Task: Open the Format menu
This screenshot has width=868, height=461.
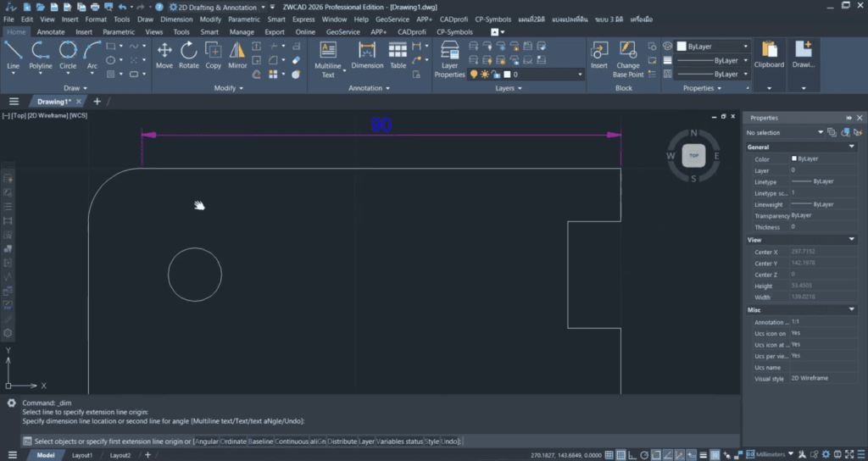Action: pos(96,19)
